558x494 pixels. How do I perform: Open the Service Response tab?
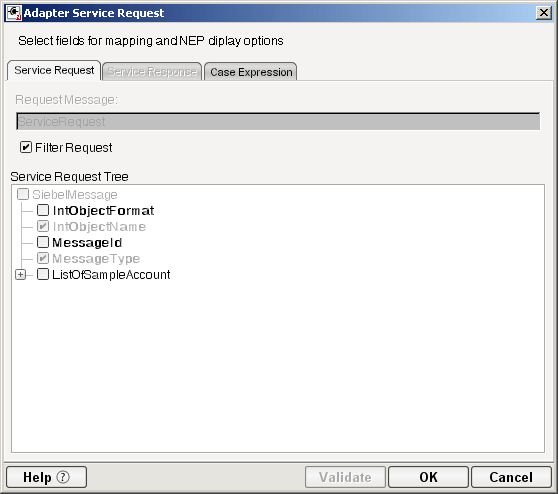(x=152, y=72)
